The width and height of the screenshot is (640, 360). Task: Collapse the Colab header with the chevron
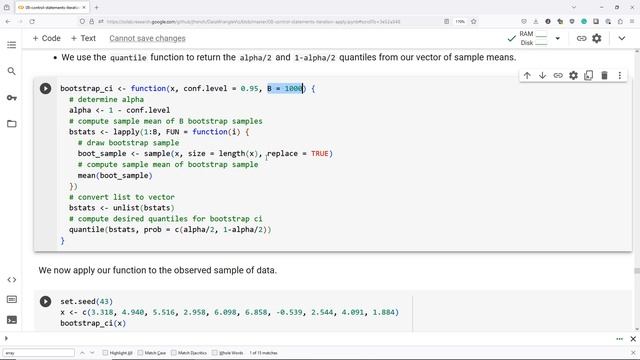[x=622, y=38]
